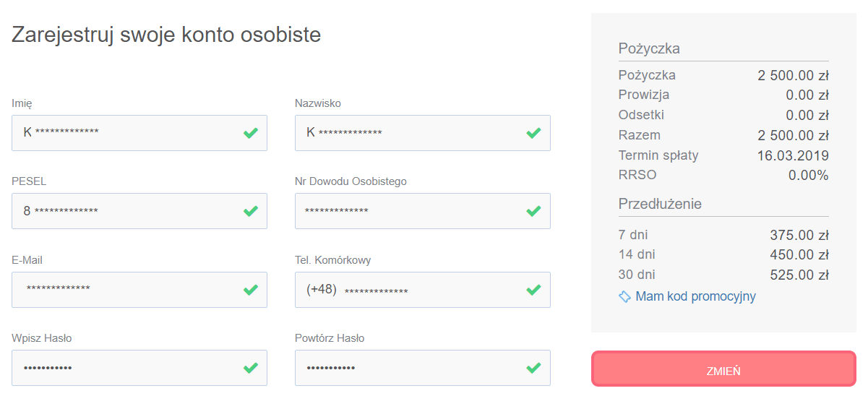Focus the Wpisz Hasło password field

pos(139,368)
